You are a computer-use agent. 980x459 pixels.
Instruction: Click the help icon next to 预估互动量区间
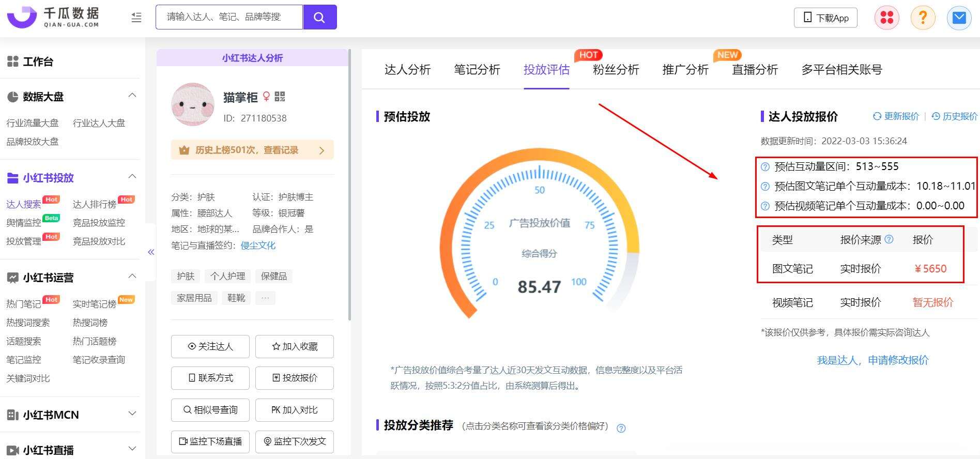tap(765, 166)
